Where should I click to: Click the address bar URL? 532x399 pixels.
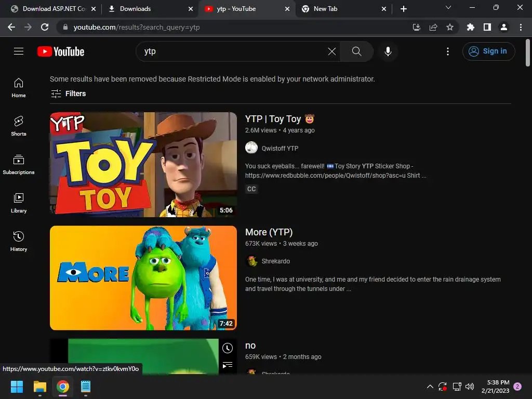(137, 27)
